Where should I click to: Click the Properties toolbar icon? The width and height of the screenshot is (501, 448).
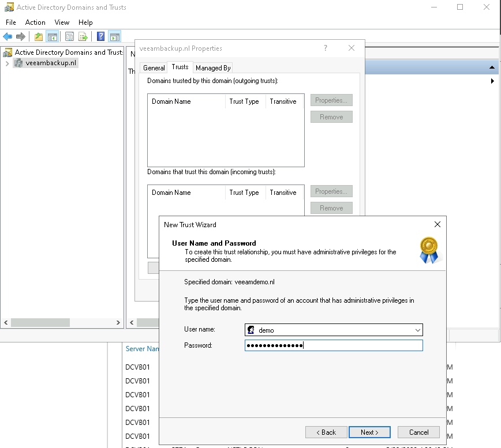[x=69, y=37]
